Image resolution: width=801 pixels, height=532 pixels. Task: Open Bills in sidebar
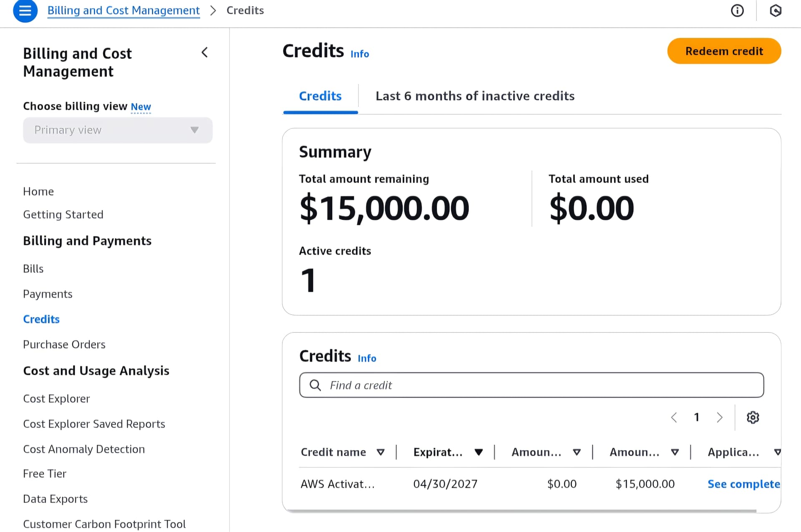pyautogui.click(x=33, y=269)
